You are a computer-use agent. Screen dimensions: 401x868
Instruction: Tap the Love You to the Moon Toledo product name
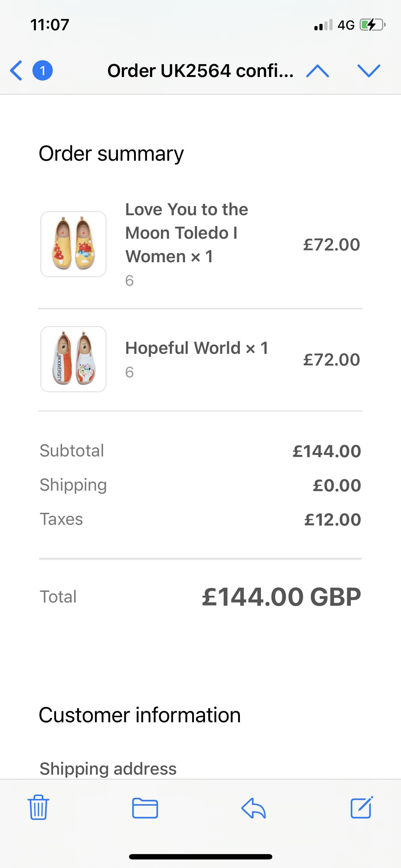186,233
